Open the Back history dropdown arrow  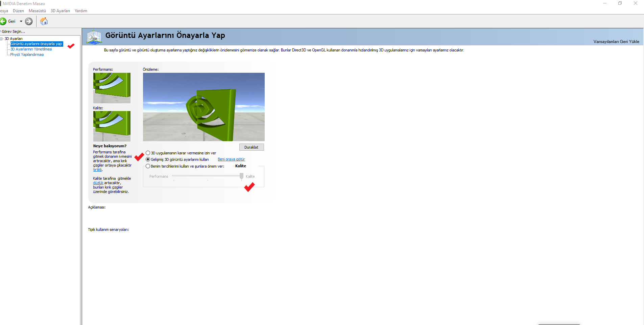tap(21, 21)
